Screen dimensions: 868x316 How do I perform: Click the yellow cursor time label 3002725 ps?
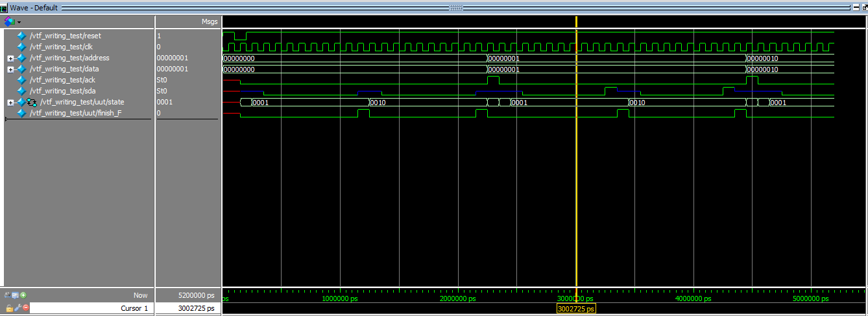coord(576,309)
